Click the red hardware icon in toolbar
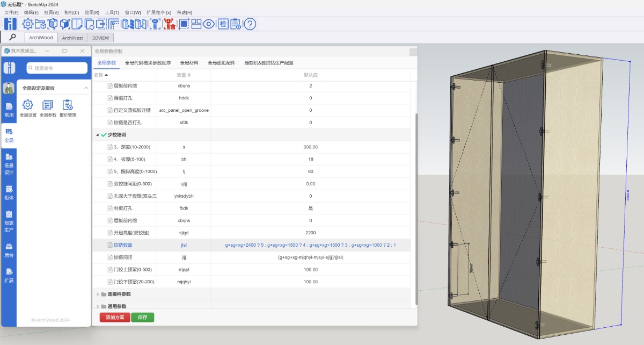The width and height of the screenshot is (644, 345). (x=170, y=24)
